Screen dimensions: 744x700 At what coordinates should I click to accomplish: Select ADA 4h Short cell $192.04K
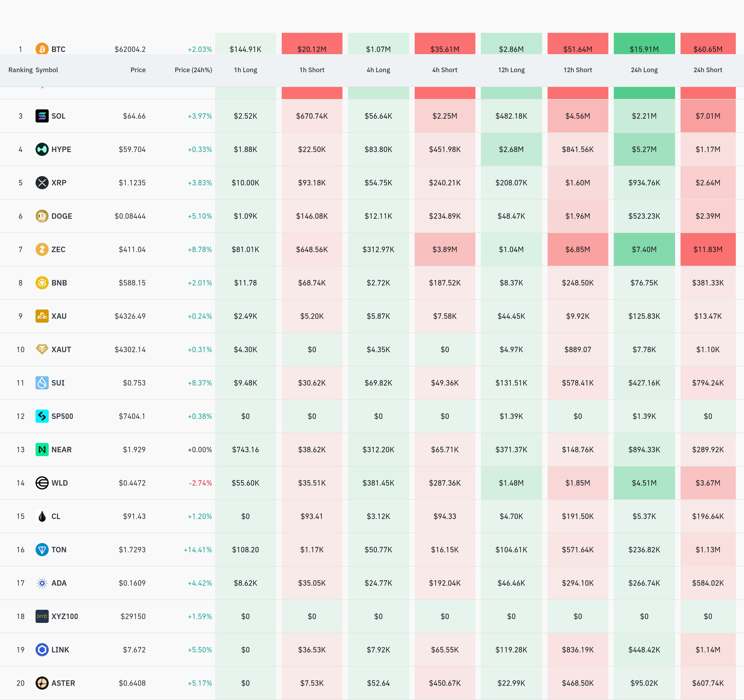pyautogui.click(x=445, y=583)
